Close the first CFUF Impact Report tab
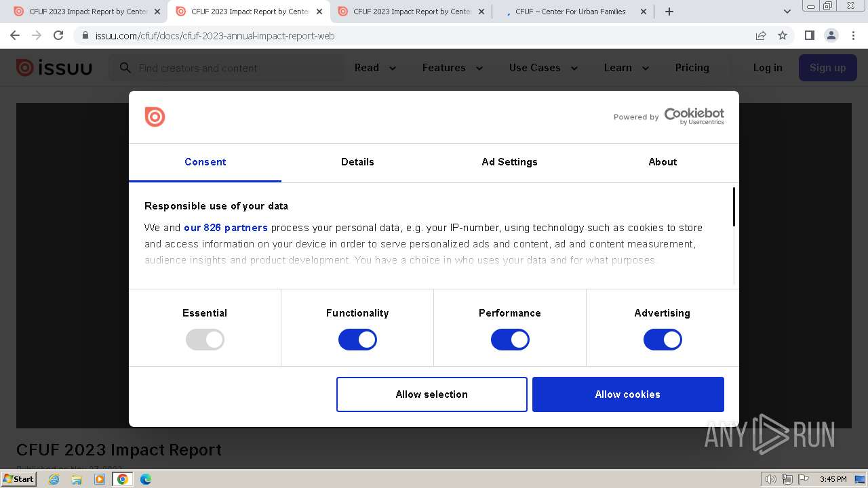Screen dimensions: 868x488 (157, 12)
